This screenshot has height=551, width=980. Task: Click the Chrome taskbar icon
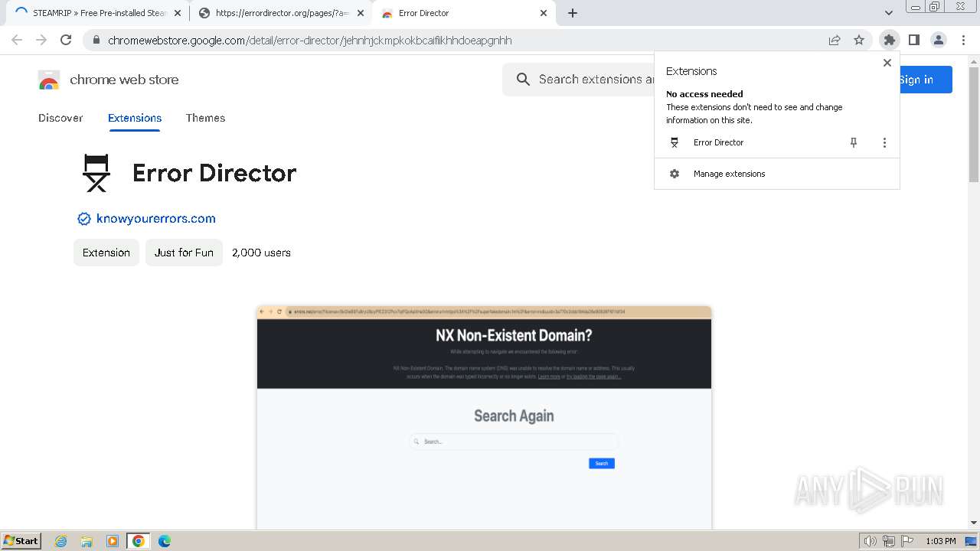[x=139, y=541]
